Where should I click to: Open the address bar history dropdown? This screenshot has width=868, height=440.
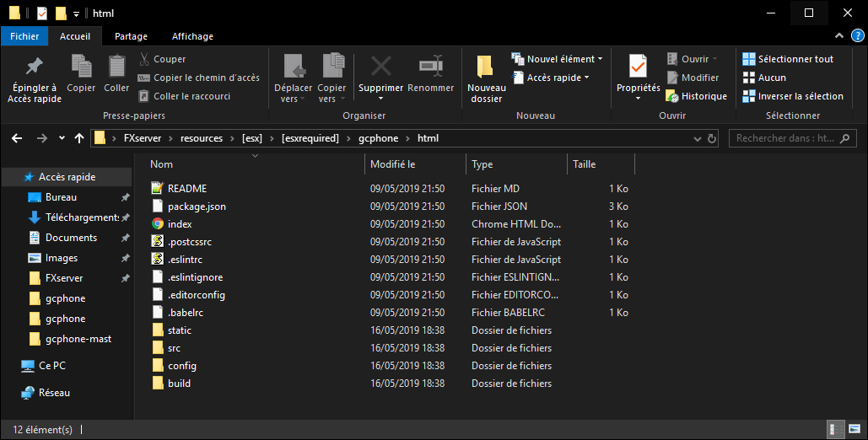pyautogui.click(x=697, y=138)
